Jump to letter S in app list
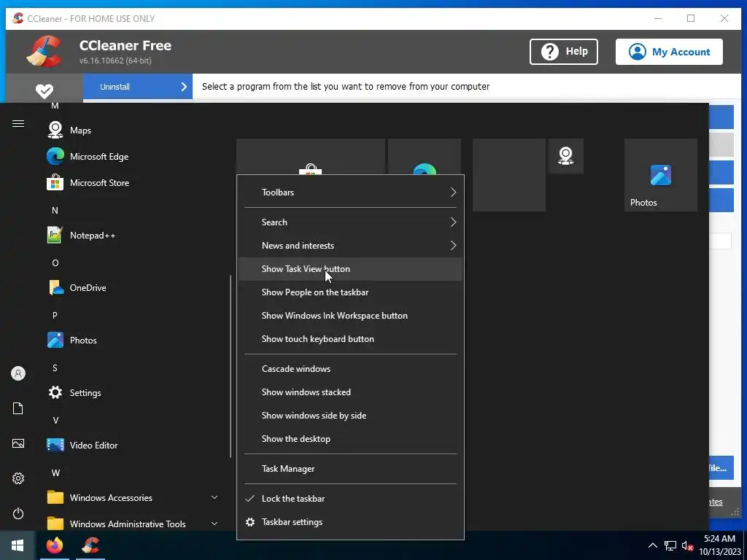This screenshot has width=747, height=560. [x=55, y=367]
